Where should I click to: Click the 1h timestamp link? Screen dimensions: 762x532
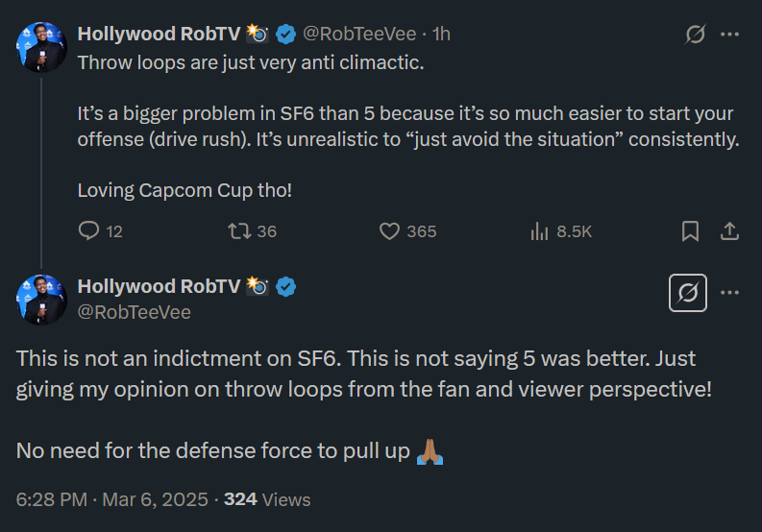point(441,34)
